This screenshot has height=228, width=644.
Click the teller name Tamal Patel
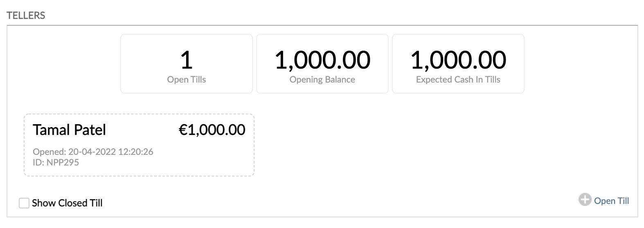(x=69, y=130)
